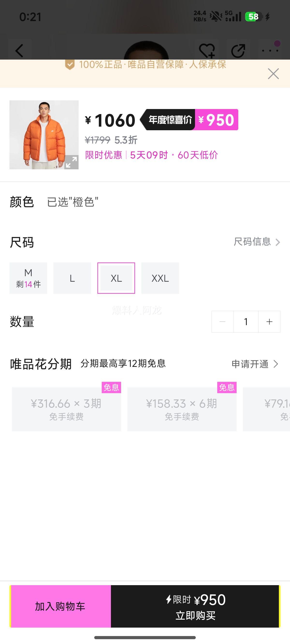Close the product options sheet
Viewport: 290px width, 644px height.
[273, 74]
